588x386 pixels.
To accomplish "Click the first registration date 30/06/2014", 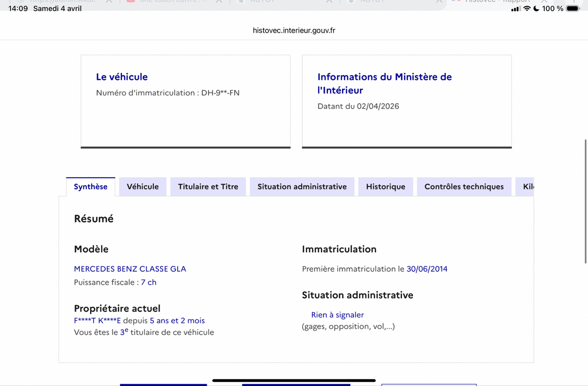I will coord(427,269).
